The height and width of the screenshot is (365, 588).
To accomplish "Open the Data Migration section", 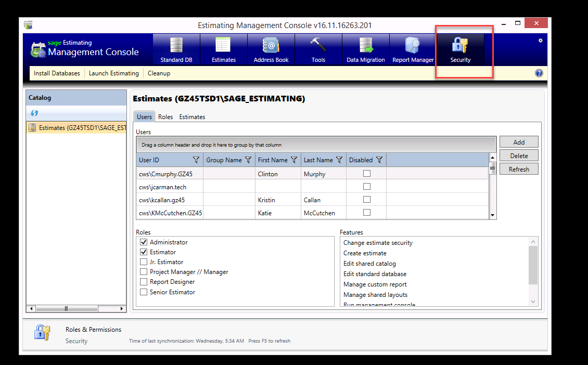I will click(366, 49).
